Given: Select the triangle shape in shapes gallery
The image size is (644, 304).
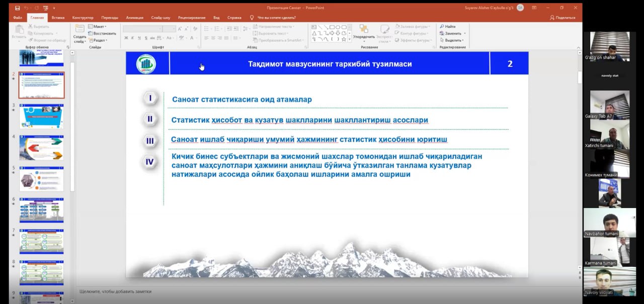Looking at the screenshot, I should pos(314,33).
